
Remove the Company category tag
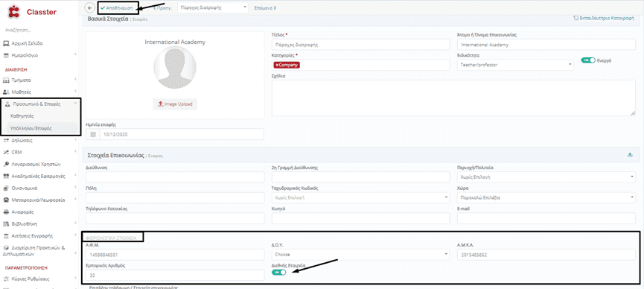click(x=277, y=65)
